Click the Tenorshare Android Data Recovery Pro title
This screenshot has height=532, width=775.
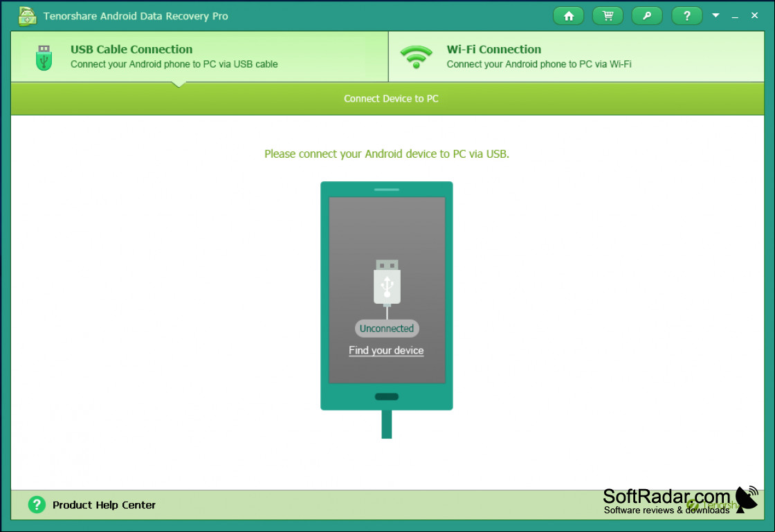136,16
